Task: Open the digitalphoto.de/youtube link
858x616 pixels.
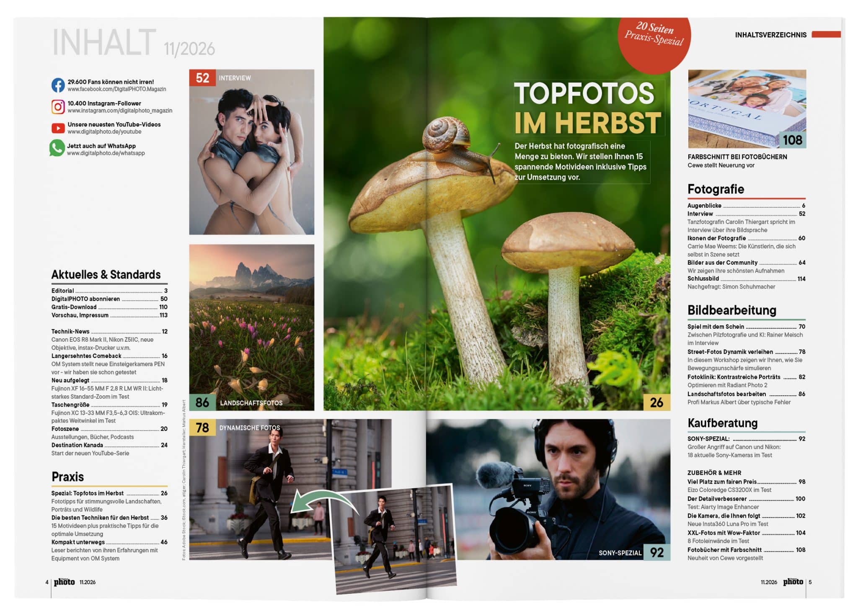Action: pyautogui.click(x=104, y=131)
